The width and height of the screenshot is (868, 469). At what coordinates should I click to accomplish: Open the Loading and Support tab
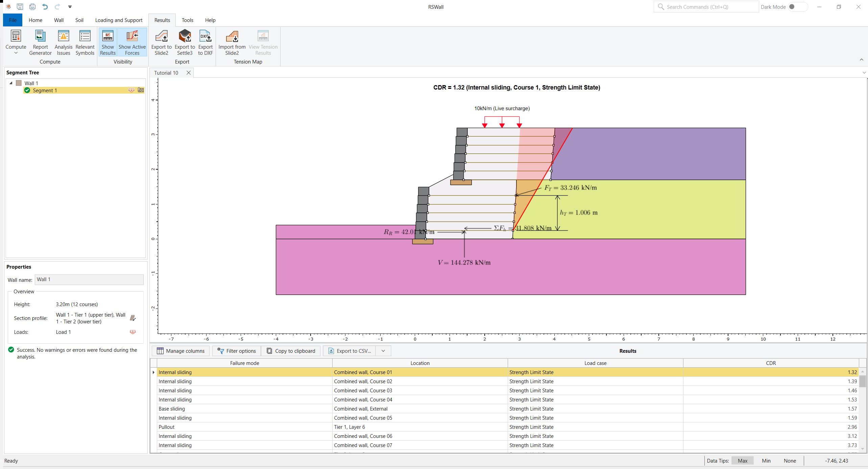pyautogui.click(x=119, y=20)
